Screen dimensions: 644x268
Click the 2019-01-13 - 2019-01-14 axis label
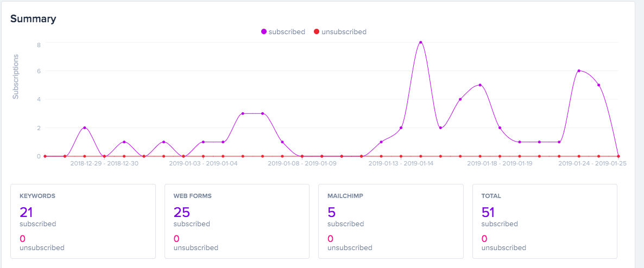pos(401,163)
